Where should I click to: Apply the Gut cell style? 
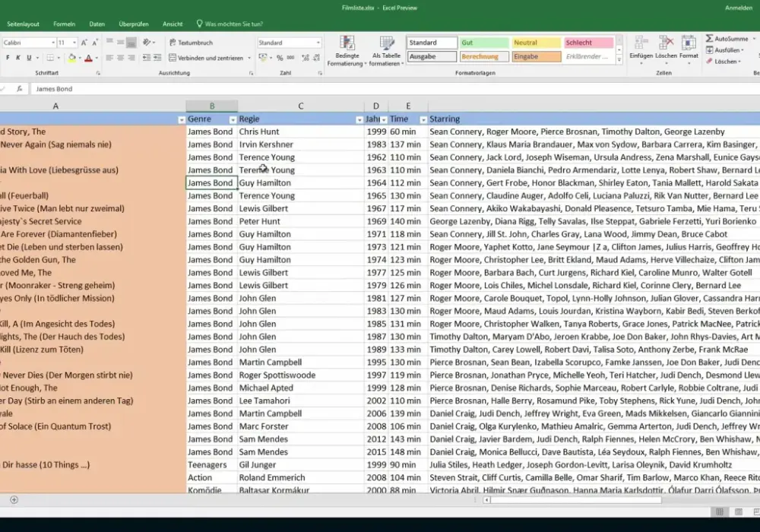(484, 43)
